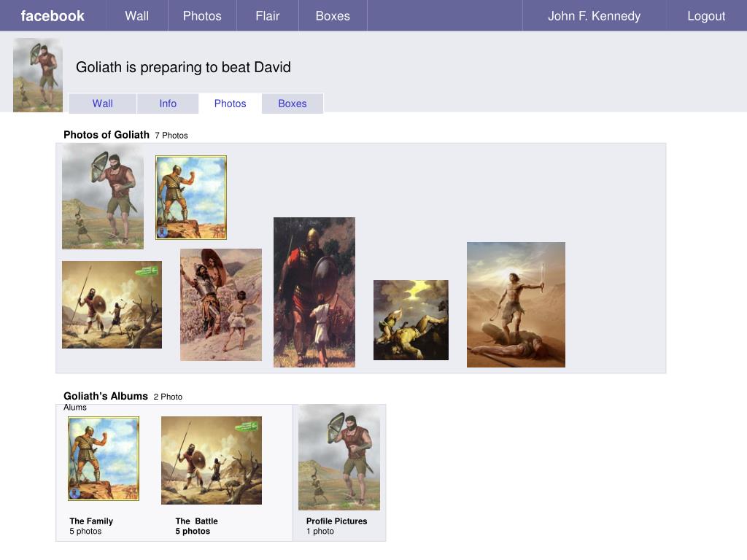Click the Goliath's Albums heading
Image resolution: width=747 pixels, height=560 pixels.
[x=106, y=396]
